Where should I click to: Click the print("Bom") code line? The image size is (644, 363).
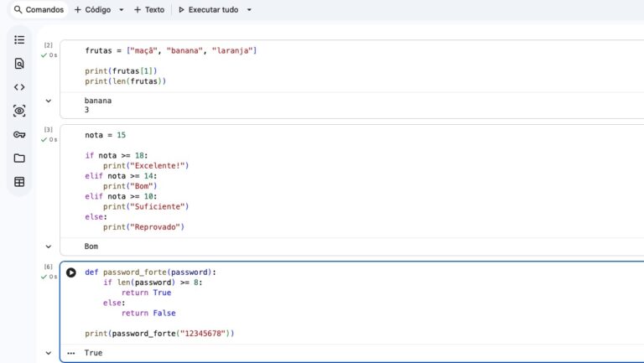pyautogui.click(x=130, y=186)
